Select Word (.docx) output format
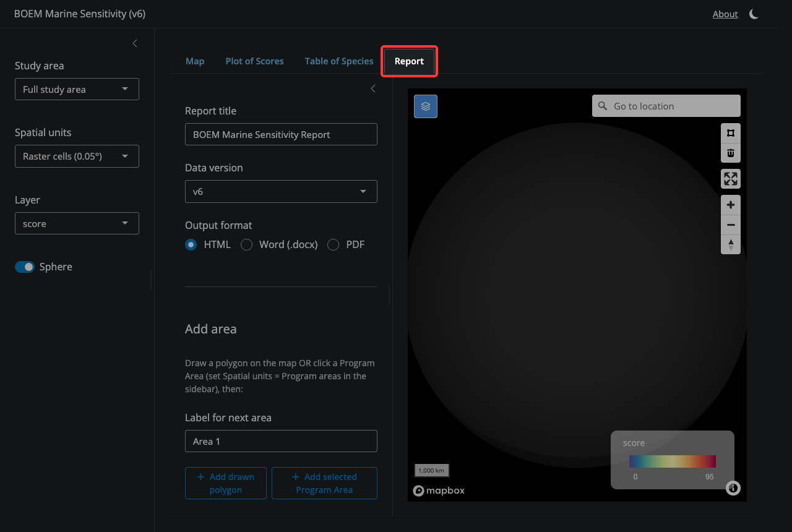The image size is (792, 532). [x=246, y=244]
